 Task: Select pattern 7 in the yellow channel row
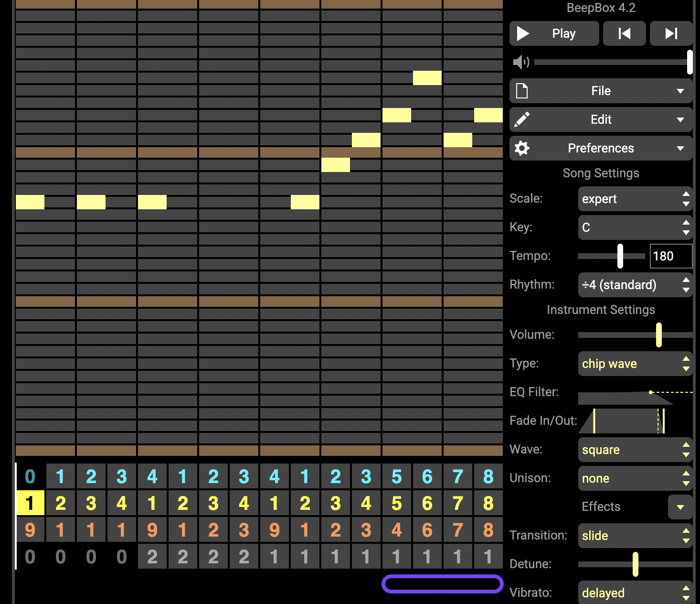click(x=458, y=503)
